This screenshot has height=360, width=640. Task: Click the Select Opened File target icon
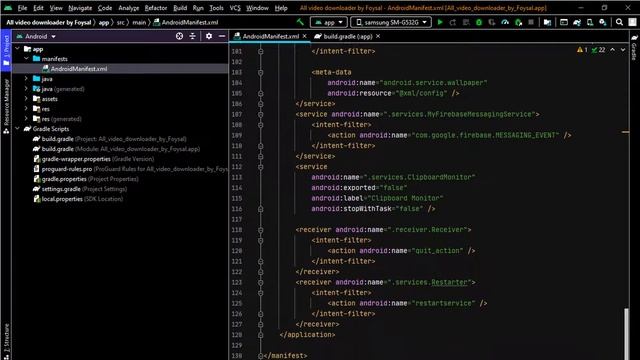[x=179, y=36]
